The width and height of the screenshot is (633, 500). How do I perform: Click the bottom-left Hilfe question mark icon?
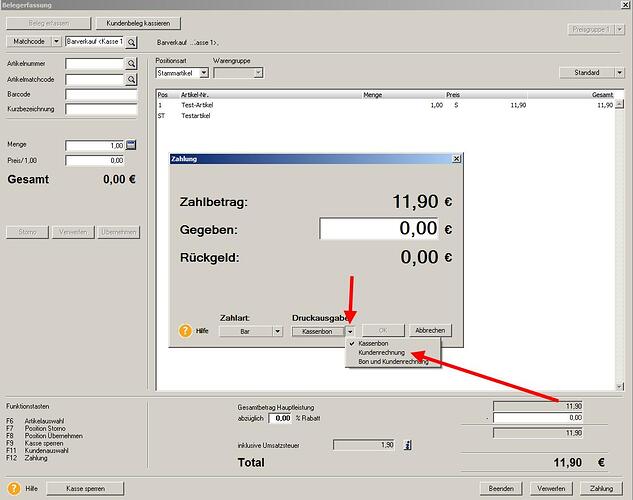(14, 488)
